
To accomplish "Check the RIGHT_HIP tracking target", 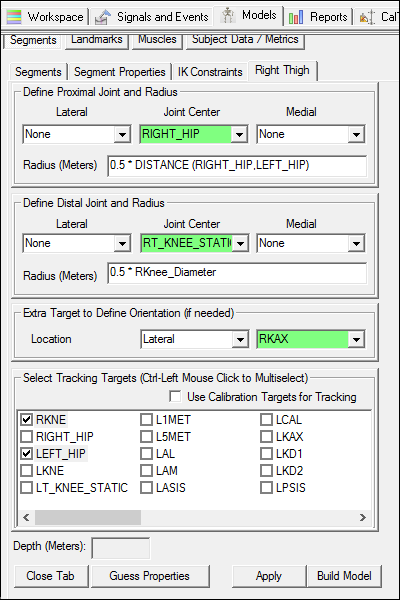I will point(26,437).
